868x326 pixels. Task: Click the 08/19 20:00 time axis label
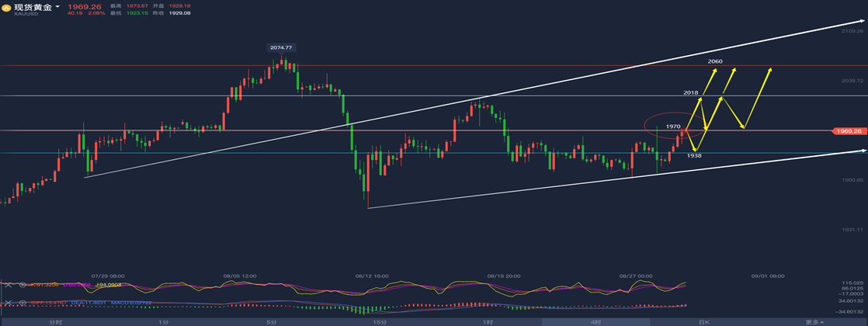point(503,276)
